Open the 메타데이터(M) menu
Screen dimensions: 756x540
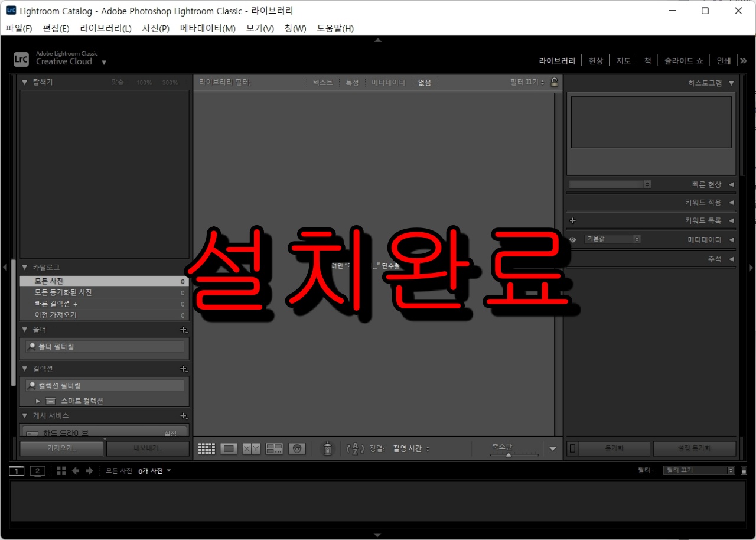207,28
